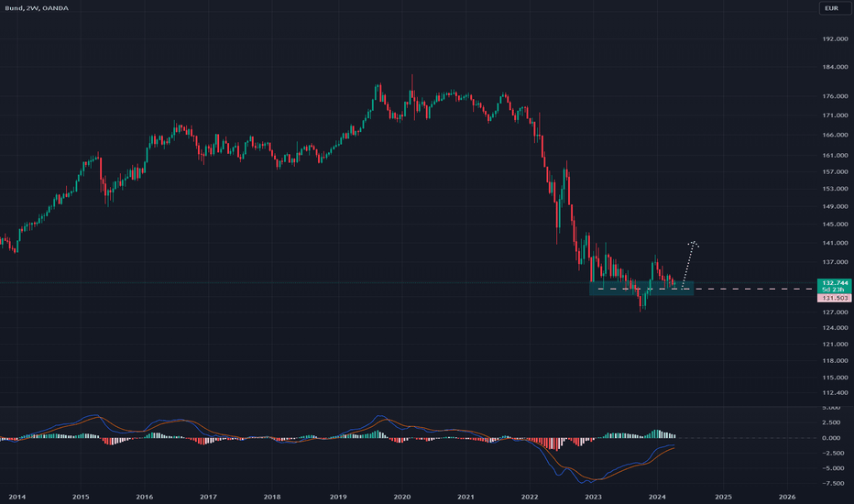Click the 153.000 price axis label
The height and width of the screenshot is (504, 854).
coord(835,189)
